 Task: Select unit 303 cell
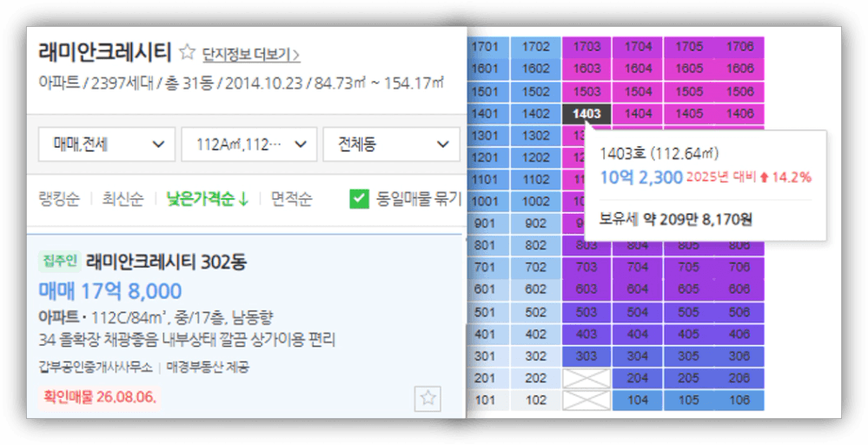586,356
